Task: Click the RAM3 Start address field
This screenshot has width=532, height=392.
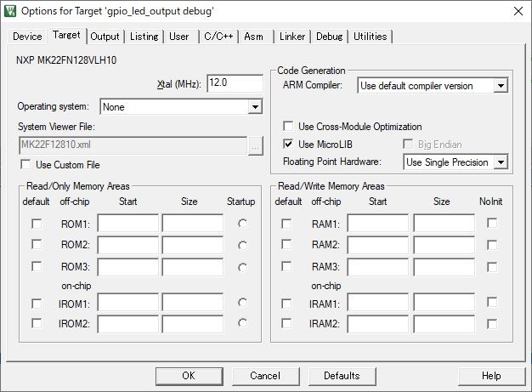Action: coord(378,267)
